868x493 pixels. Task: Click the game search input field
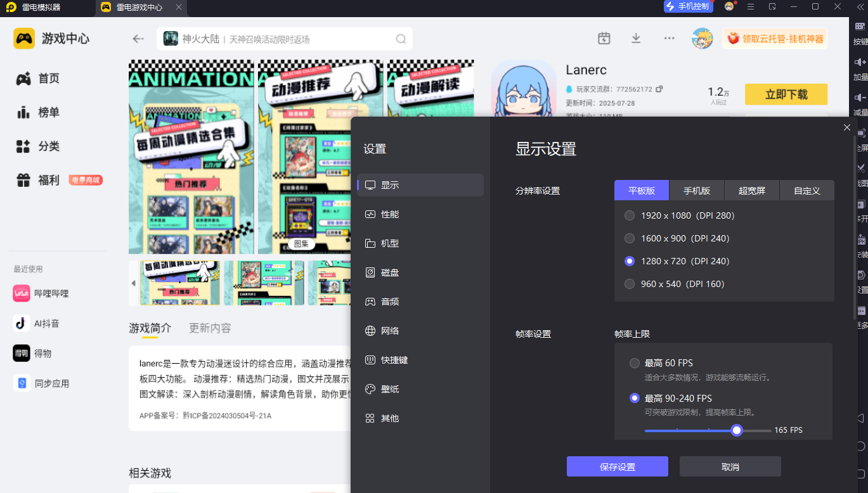(285, 39)
